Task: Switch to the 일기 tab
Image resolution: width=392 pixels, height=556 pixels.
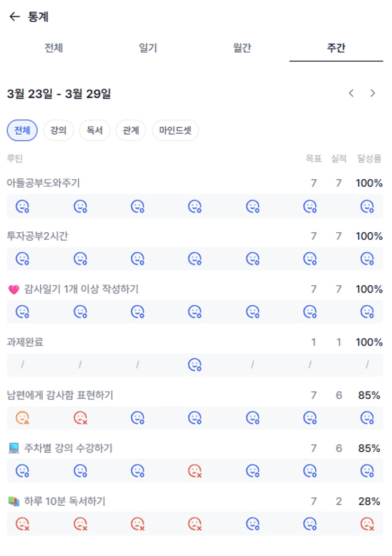Action: (x=148, y=48)
